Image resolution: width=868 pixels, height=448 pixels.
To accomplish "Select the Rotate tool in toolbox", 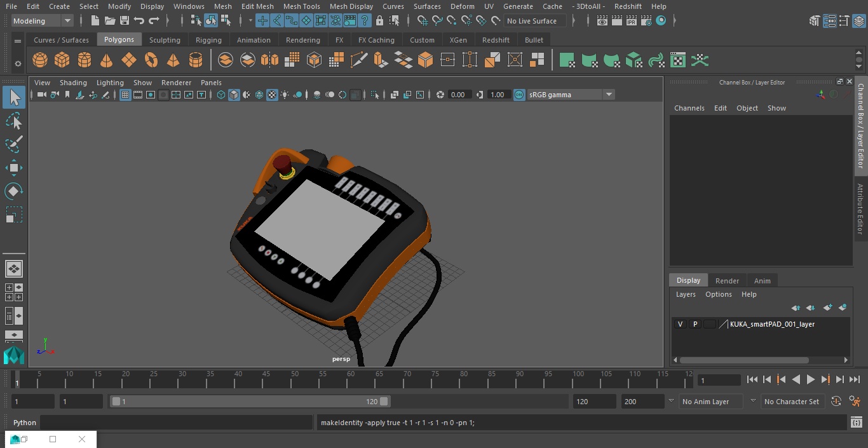I will click(x=13, y=191).
